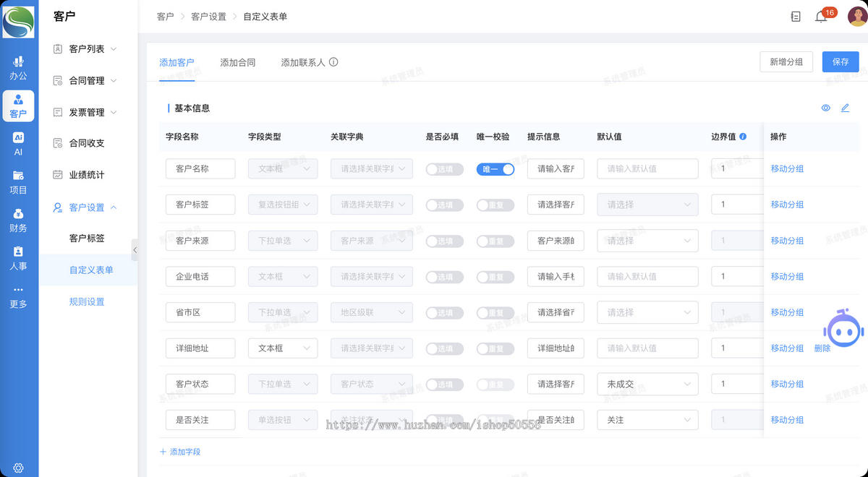868x477 pixels.
Task: Toggle the eye visibility for 基本信息 group
Action: [826, 108]
